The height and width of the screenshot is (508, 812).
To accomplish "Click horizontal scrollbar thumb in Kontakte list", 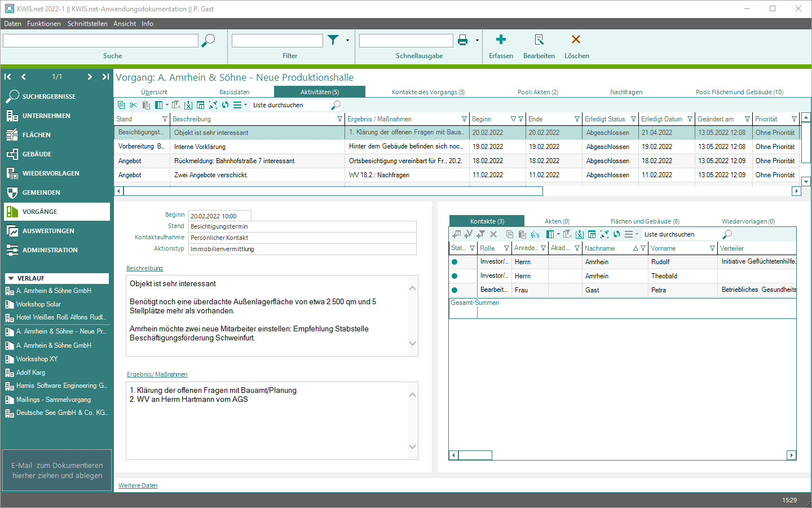I will pos(475,455).
